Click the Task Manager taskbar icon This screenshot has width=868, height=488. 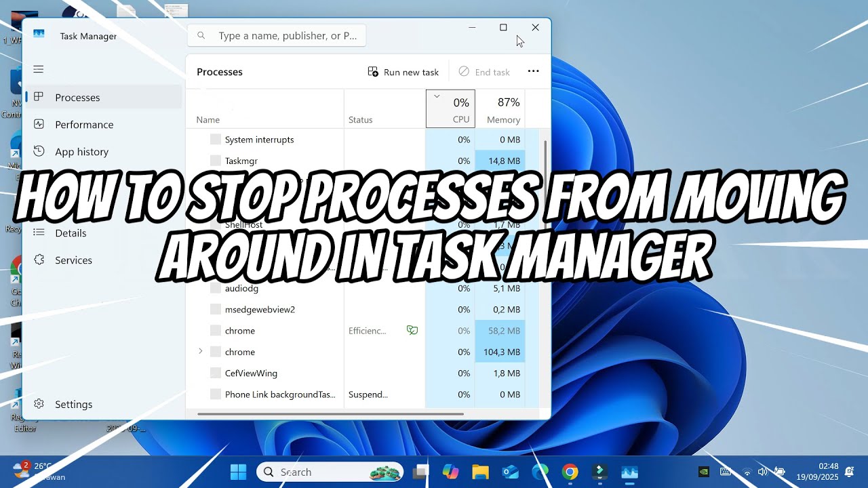[629, 472]
